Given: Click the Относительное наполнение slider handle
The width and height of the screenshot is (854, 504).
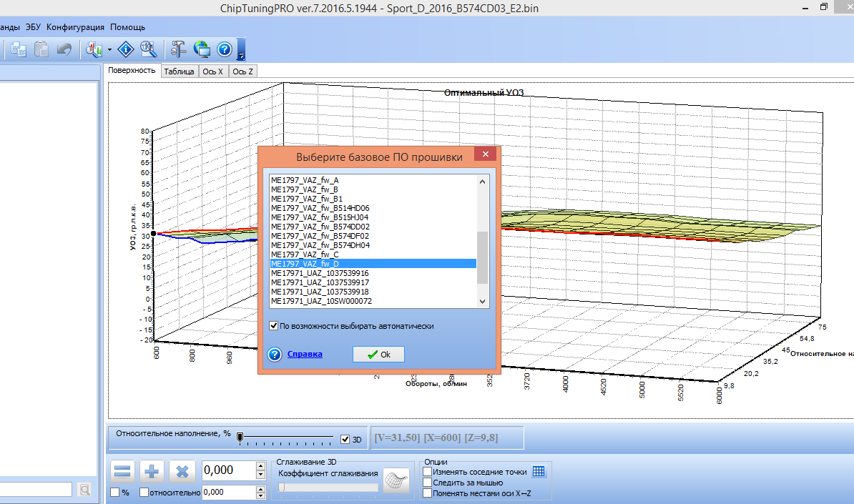Looking at the screenshot, I should coord(240,437).
